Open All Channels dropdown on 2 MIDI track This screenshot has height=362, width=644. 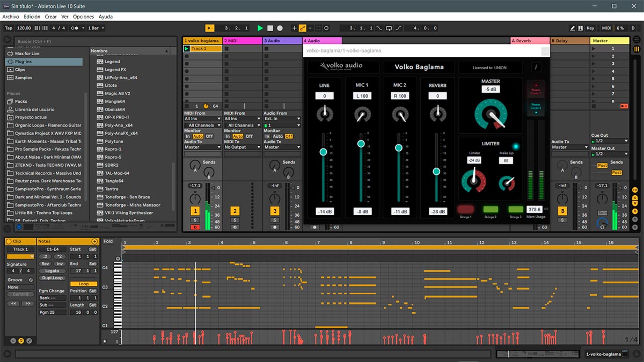241,125
